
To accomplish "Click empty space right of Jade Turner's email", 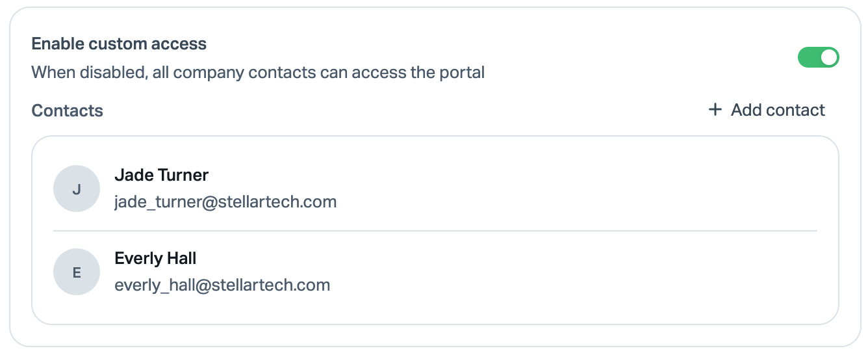I will (577, 202).
